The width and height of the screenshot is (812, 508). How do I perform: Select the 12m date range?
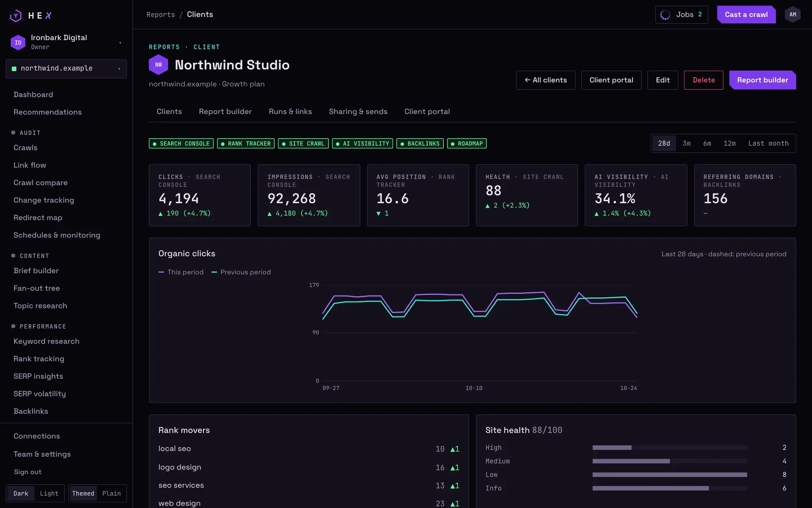(730, 143)
